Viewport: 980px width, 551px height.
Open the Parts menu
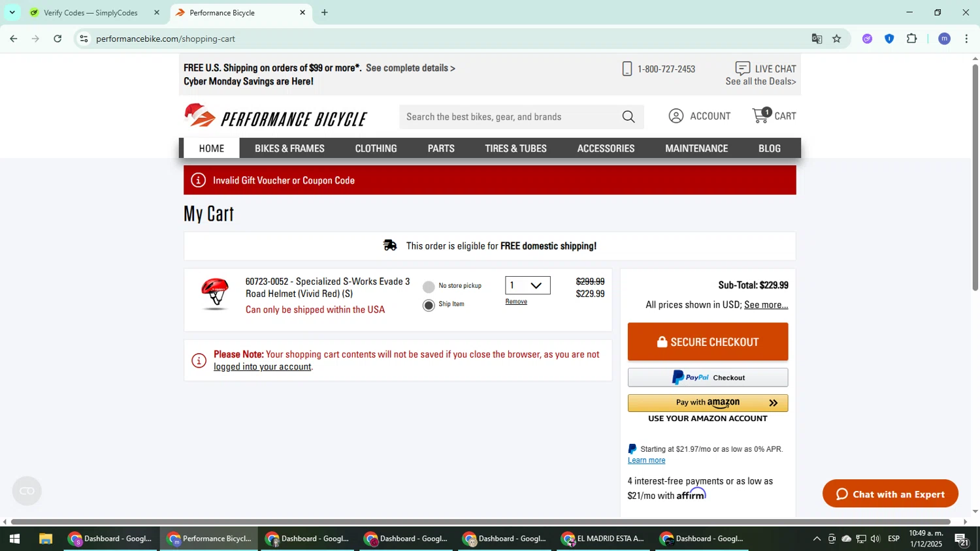coord(441,148)
